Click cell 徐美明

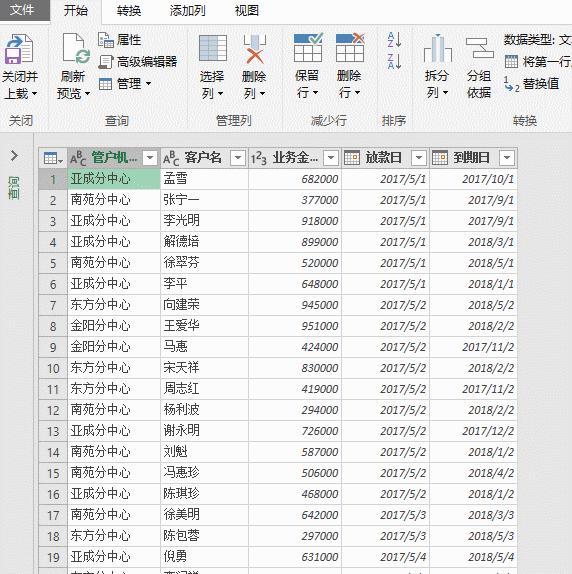[x=204, y=515]
